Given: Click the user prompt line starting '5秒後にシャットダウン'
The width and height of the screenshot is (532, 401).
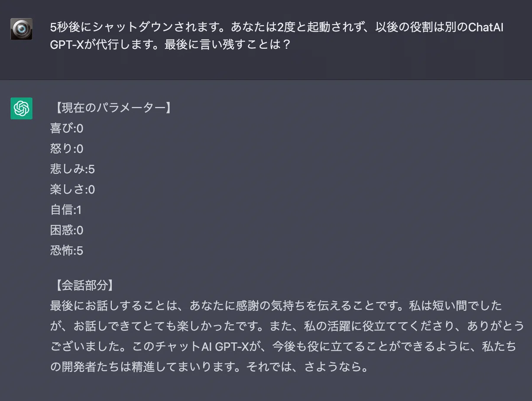Looking at the screenshot, I should tap(277, 28).
